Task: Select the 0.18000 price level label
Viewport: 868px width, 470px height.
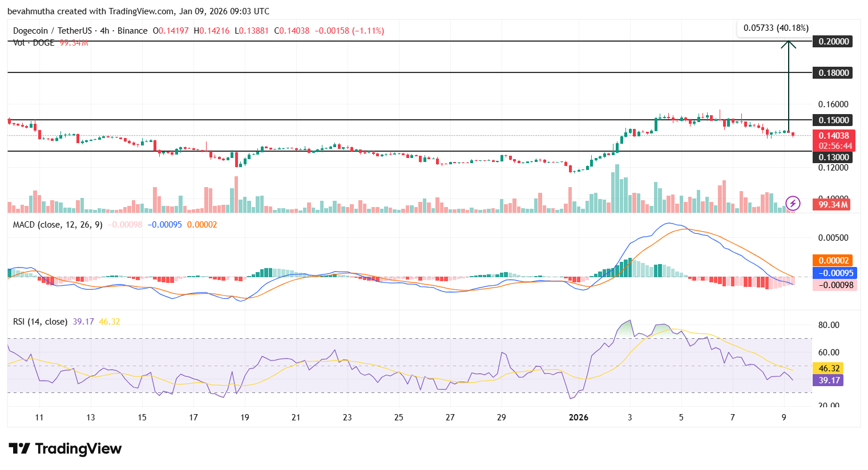Action: 832,73
